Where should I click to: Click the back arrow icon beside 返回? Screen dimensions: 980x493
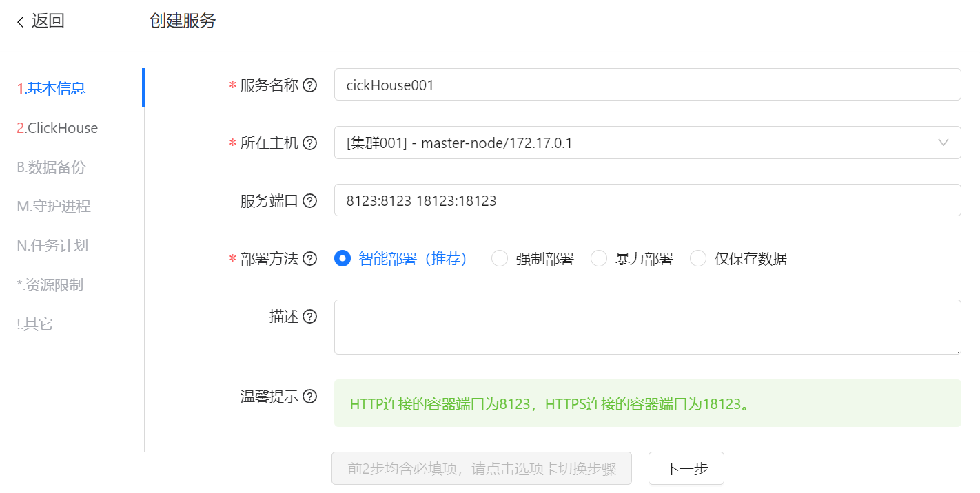pyautogui.click(x=21, y=22)
